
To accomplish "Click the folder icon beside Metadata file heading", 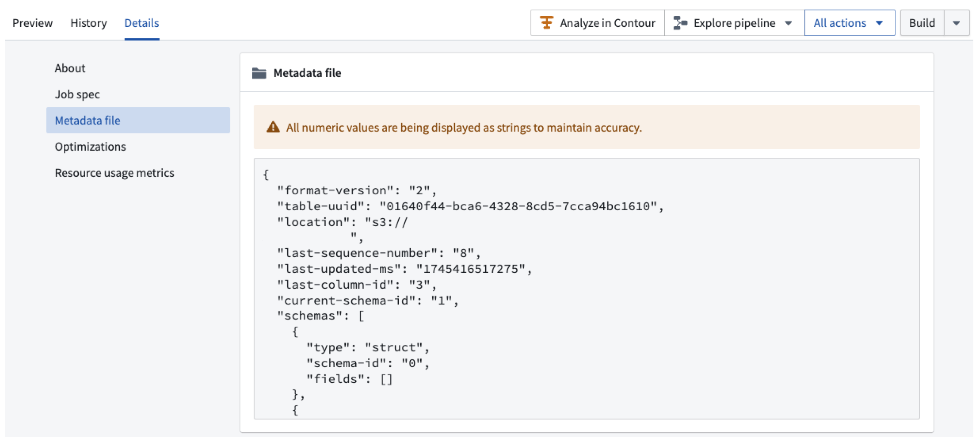I will click(259, 73).
